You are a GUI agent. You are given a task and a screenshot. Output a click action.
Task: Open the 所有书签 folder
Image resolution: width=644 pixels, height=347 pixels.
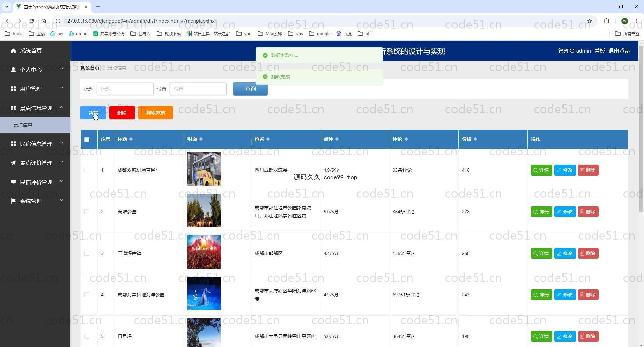coord(627,33)
